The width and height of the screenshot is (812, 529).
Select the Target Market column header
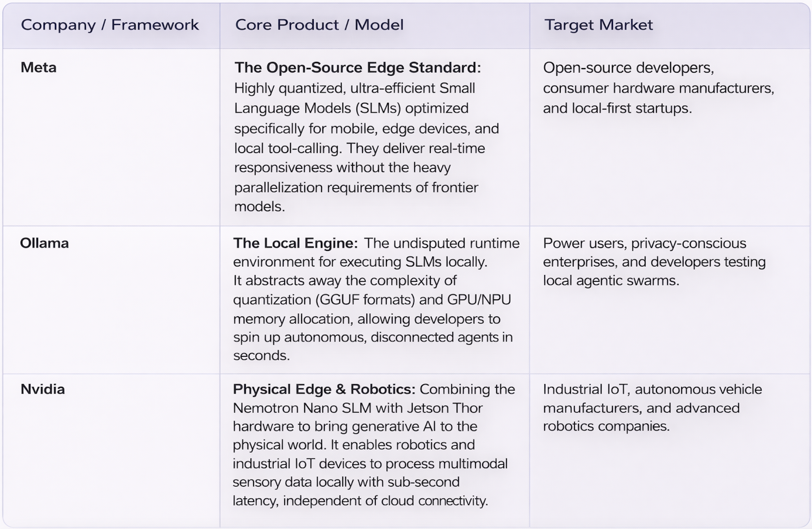598,25
